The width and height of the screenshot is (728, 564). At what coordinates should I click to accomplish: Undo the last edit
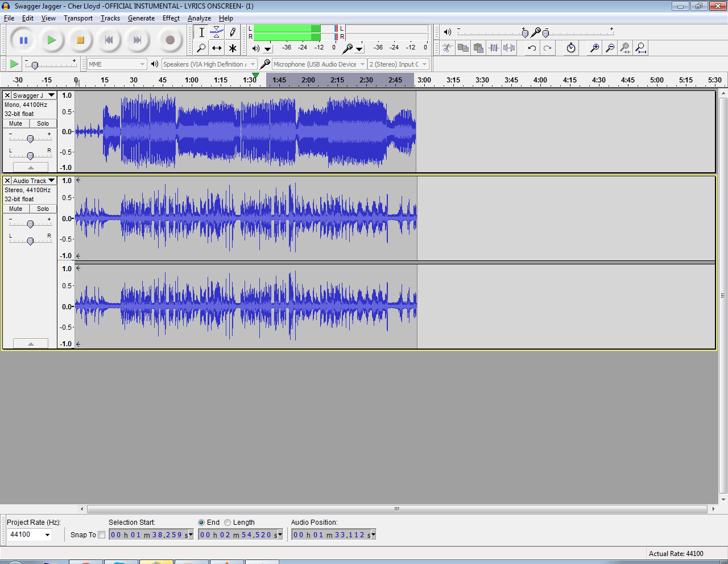pos(531,48)
